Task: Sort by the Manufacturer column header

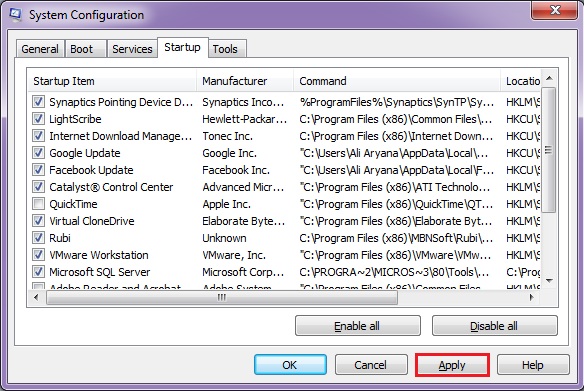Action: click(x=245, y=81)
